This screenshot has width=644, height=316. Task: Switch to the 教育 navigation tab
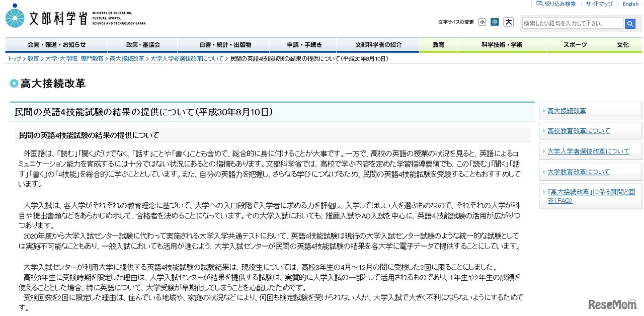pyautogui.click(x=438, y=45)
